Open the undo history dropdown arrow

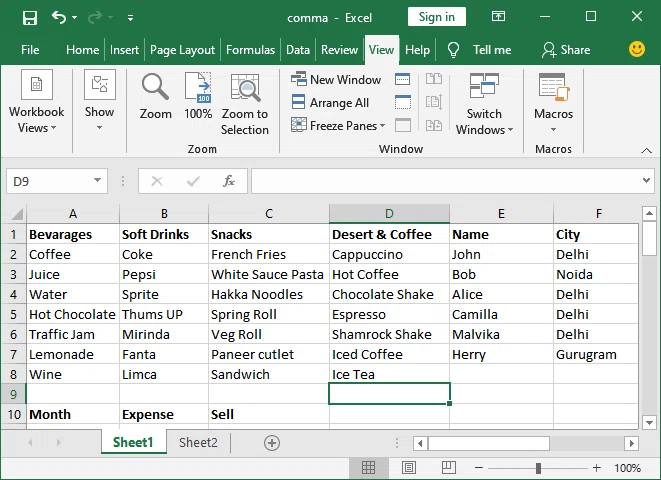tap(75, 18)
